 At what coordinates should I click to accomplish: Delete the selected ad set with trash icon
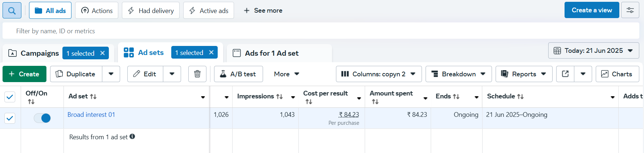[x=197, y=74]
